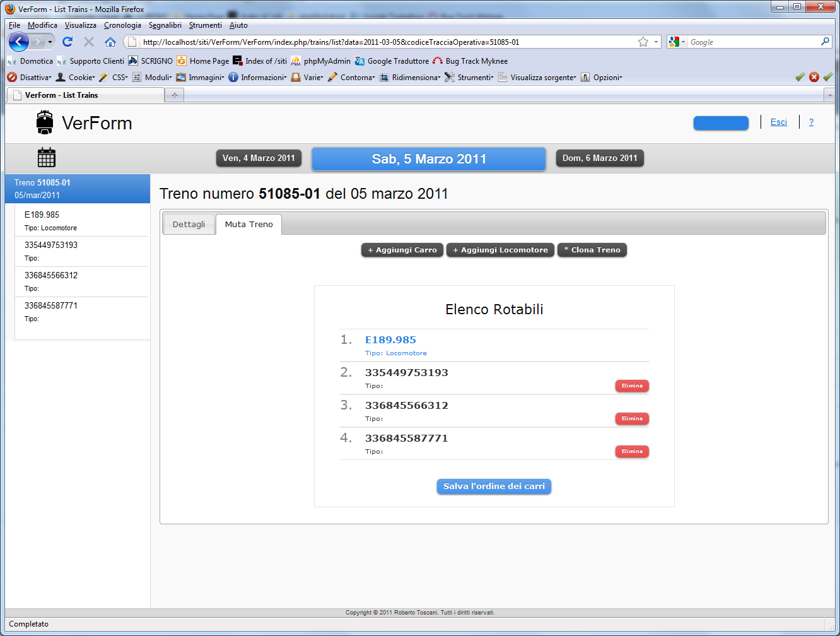Image resolution: width=840 pixels, height=636 pixels.
Task: Click the Clona Treno button
Action: pyautogui.click(x=592, y=250)
